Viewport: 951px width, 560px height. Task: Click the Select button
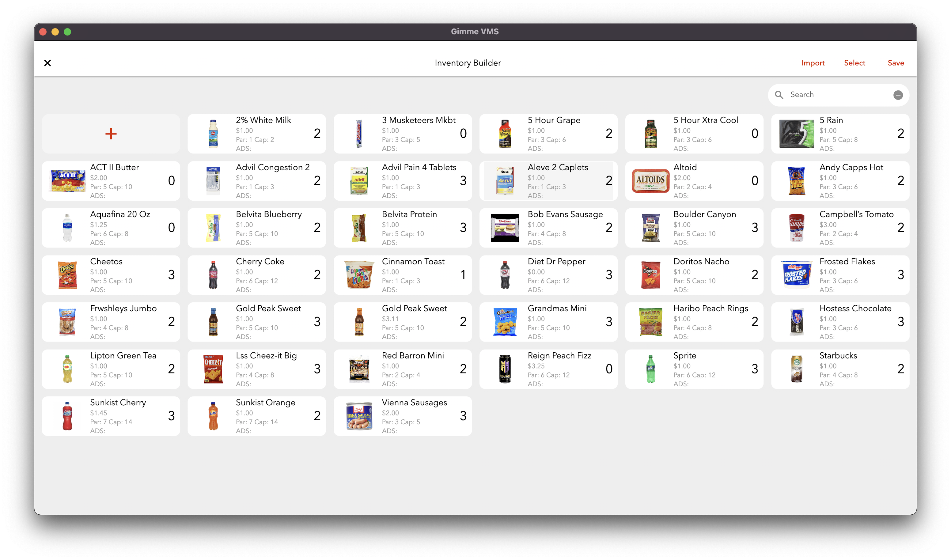coord(854,63)
